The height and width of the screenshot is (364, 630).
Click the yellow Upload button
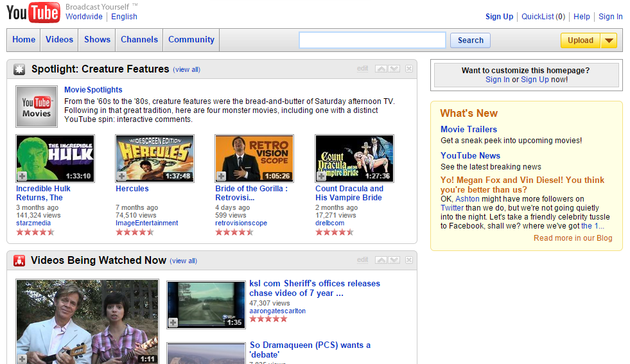581,40
